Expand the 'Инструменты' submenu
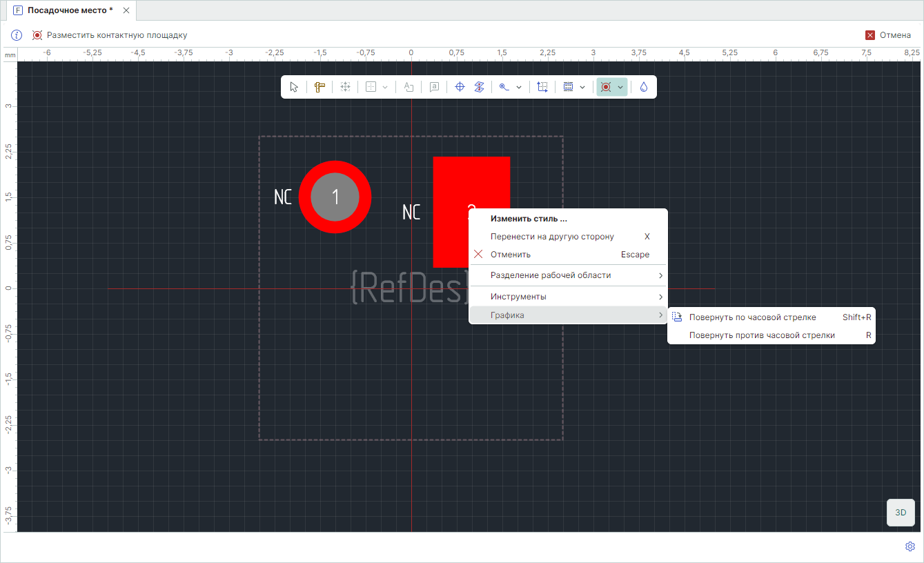 (x=567, y=297)
